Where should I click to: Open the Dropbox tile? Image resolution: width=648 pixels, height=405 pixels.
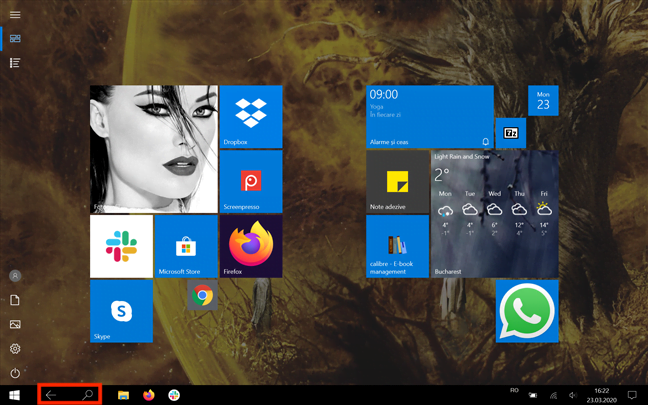click(251, 117)
